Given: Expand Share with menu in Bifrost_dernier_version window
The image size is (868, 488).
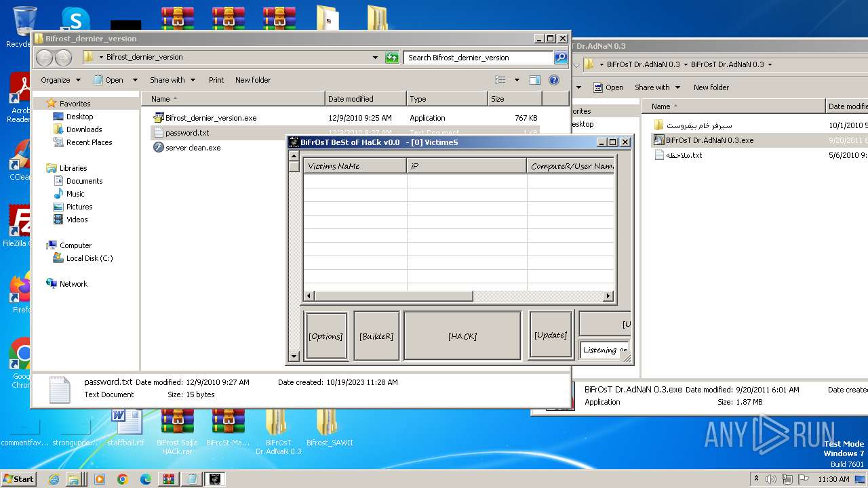Looking at the screenshot, I should [x=172, y=80].
